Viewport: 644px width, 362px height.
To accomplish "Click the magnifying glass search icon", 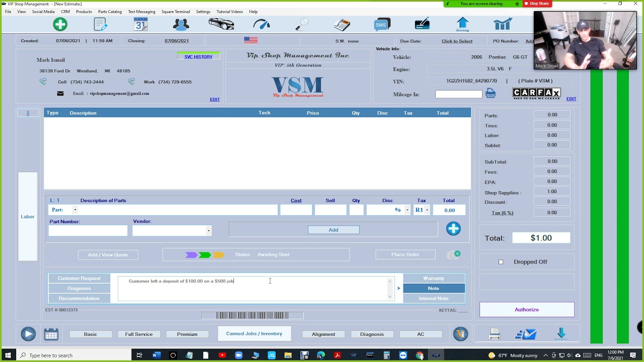I will click(301, 24).
